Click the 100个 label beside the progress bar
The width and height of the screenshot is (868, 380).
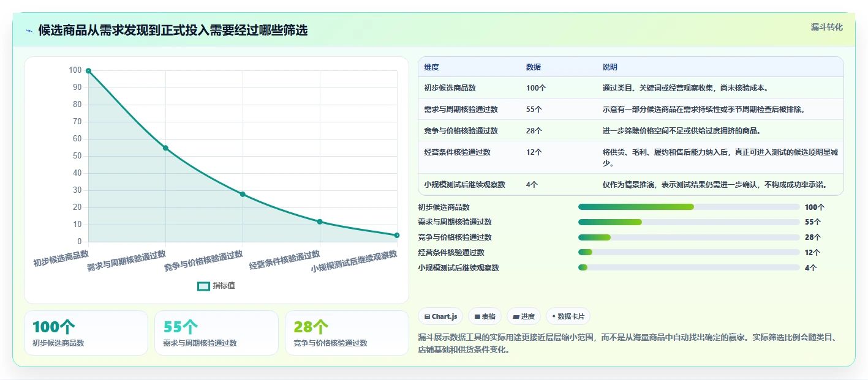tap(815, 207)
